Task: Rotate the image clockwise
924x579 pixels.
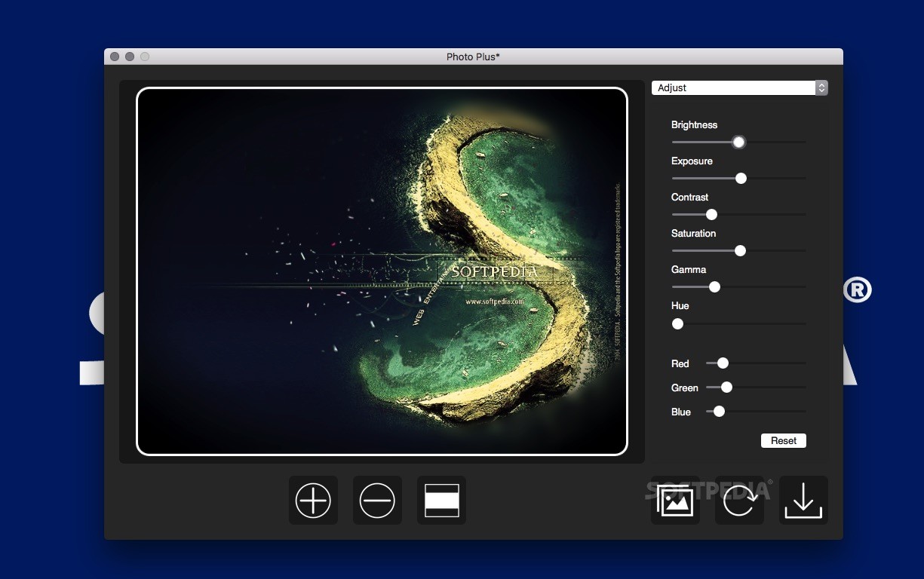Action: [739, 500]
